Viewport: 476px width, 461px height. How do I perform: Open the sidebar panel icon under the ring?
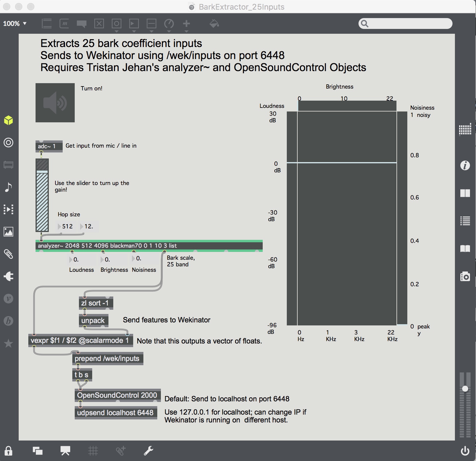point(8,165)
